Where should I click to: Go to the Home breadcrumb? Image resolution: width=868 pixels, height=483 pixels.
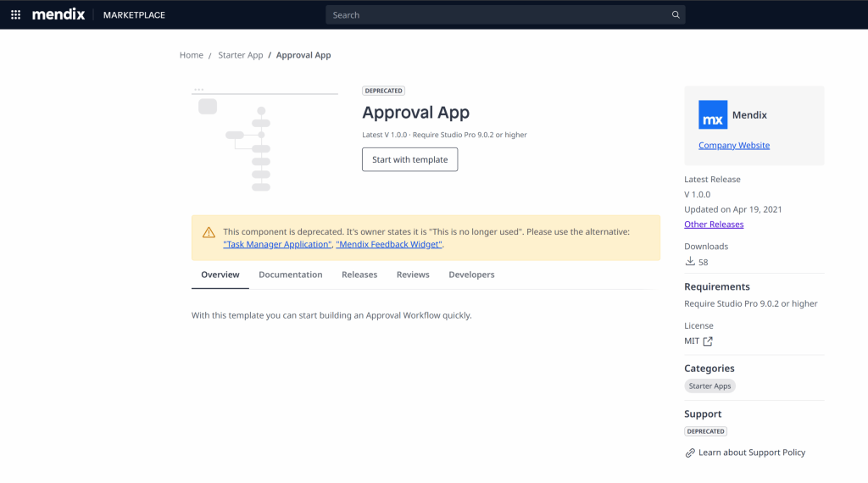coord(191,55)
